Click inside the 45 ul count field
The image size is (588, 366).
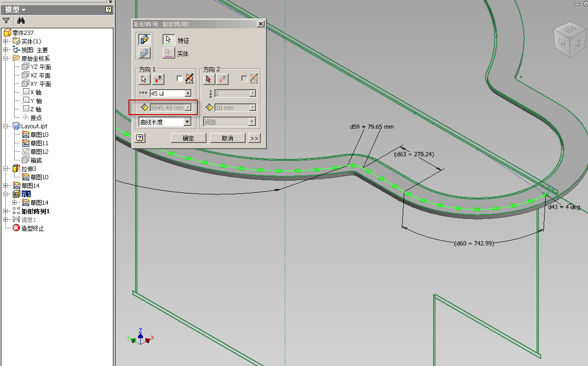tap(167, 93)
